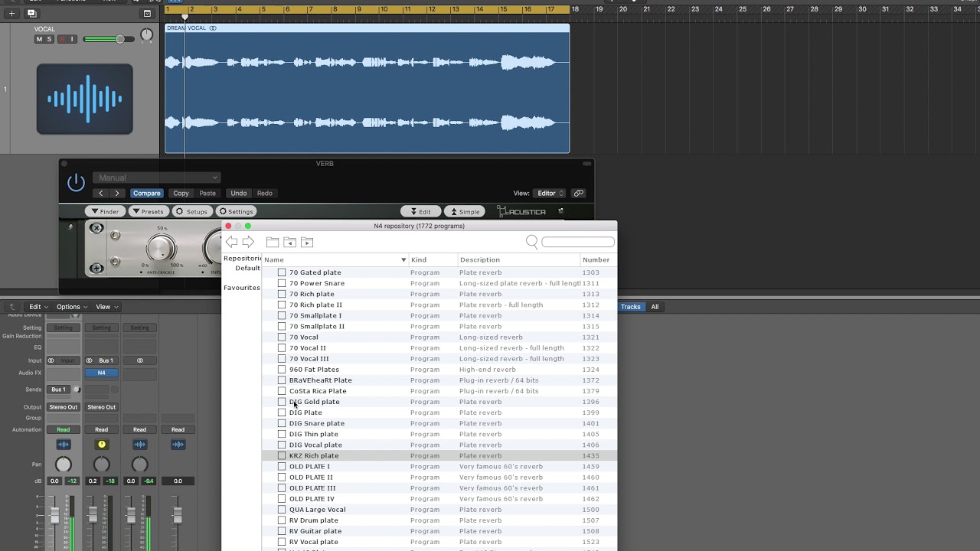
Task: Click the previous folder icon in repository
Action: click(289, 242)
